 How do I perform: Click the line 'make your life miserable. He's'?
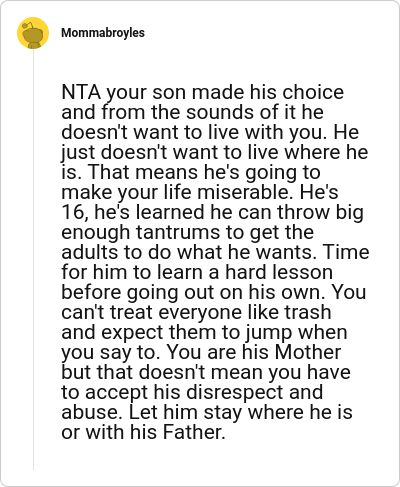(x=200, y=192)
